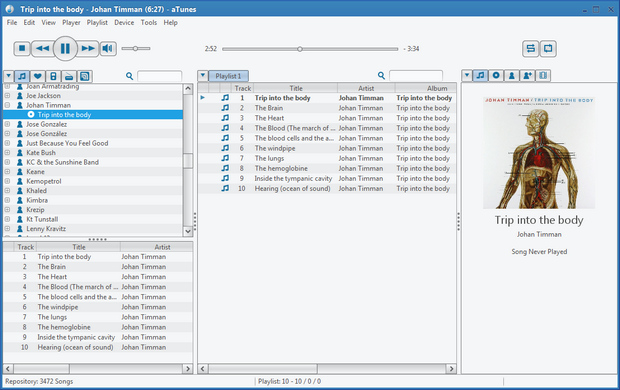The width and height of the screenshot is (620, 390).
Task: Open the context panel options dropdown
Action: (467, 75)
